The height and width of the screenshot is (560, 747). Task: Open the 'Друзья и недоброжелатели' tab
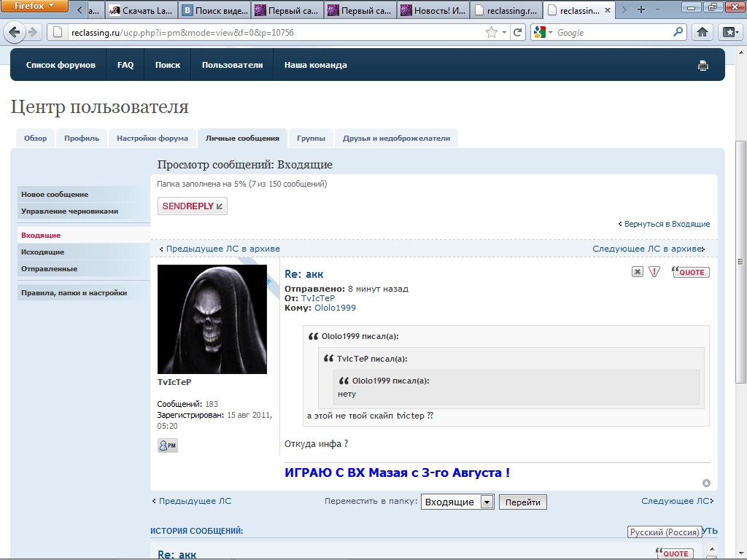pyautogui.click(x=396, y=138)
